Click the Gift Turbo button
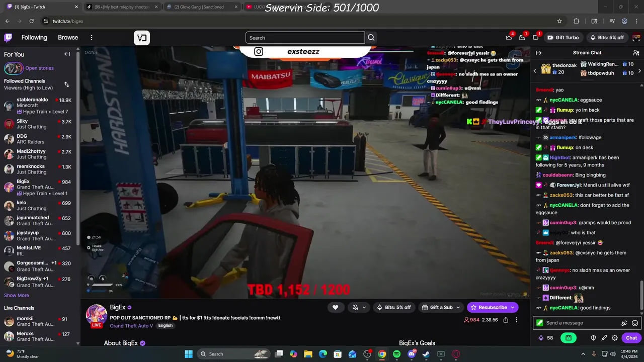 (562, 38)
